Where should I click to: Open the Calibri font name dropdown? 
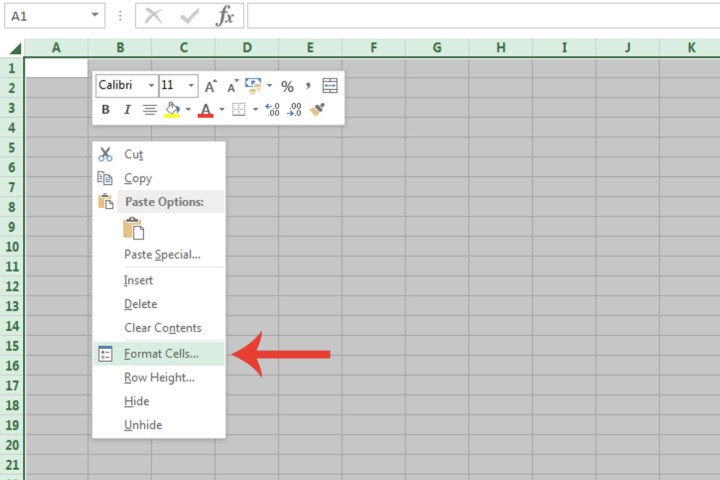[x=151, y=86]
